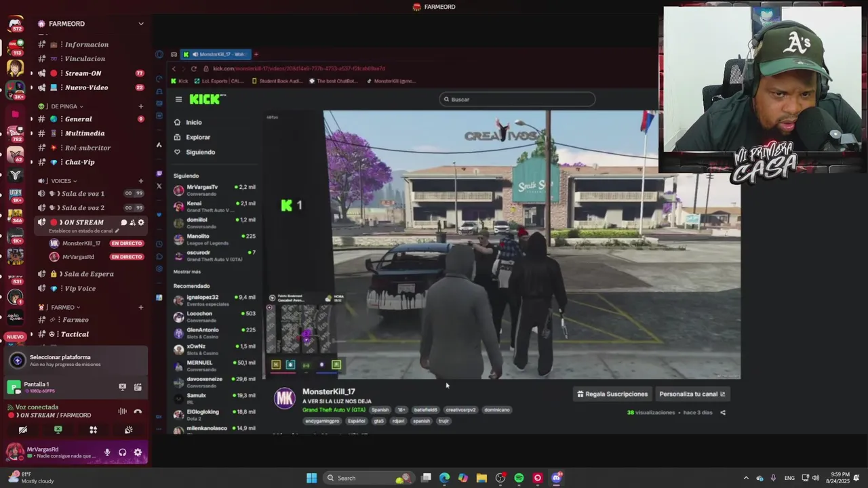Show hidden system tray icons
868x488 pixels.
pyautogui.click(x=746, y=478)
